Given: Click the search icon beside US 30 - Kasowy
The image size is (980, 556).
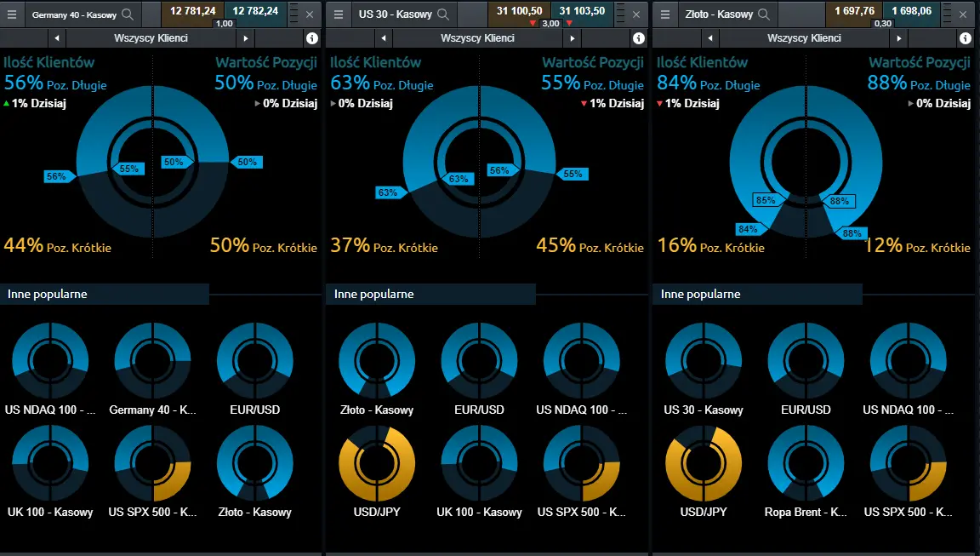Looking at the screenshot, I should point(443,14).
